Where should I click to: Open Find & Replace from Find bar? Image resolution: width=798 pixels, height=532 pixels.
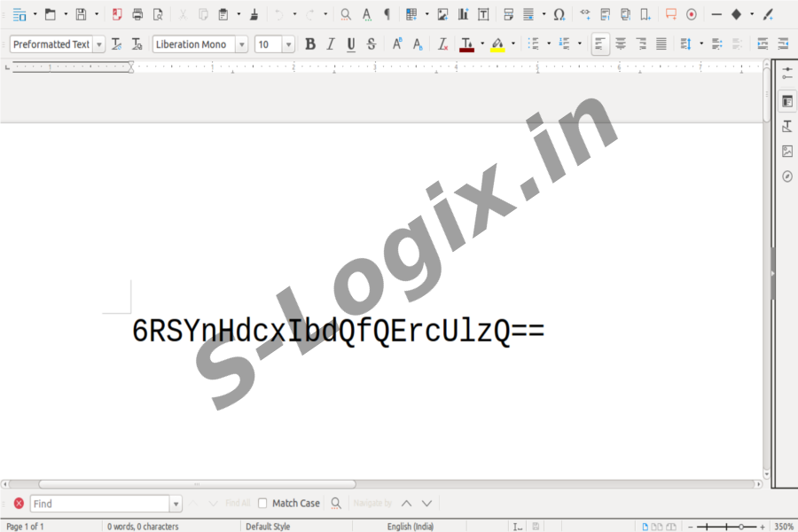[x=336, y=504]
